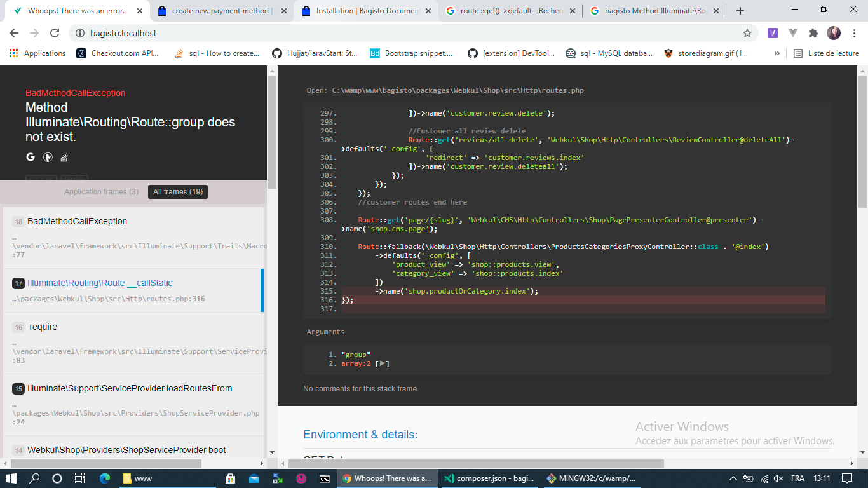The width and height of the screenshot is (868, 488).
Task: Click the FRA language indicator
Action: point(797,478)
